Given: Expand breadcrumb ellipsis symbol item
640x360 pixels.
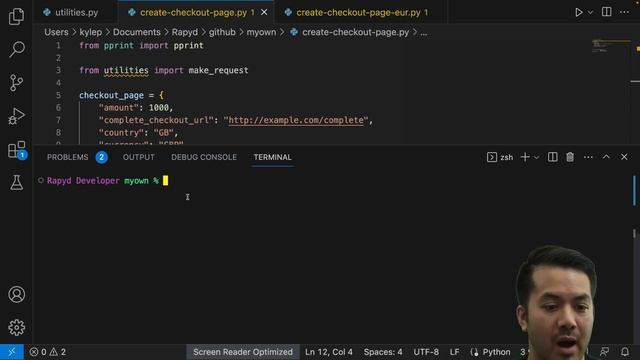Looking at the screenshot, I should (x=424, y=32).
